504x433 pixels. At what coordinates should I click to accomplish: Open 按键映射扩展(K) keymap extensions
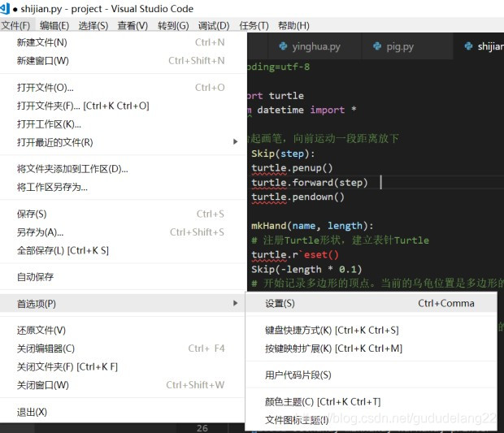(371, 349)
